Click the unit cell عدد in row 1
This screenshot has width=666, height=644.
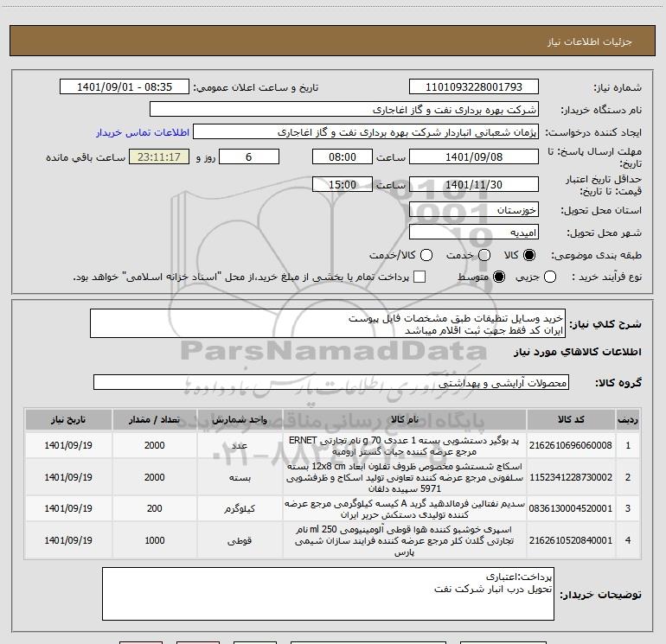tap(240, 445)
